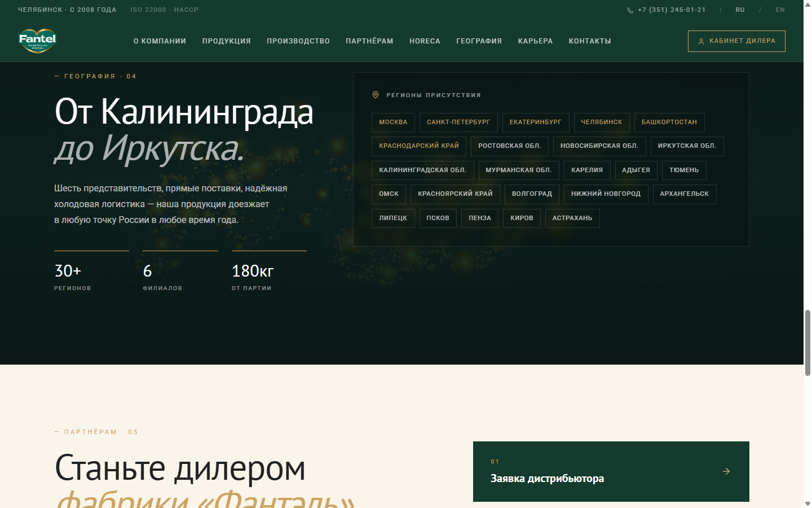
Task: Choose the Архангельск tag
Action: pyautogui.click(x=685, y=194)
